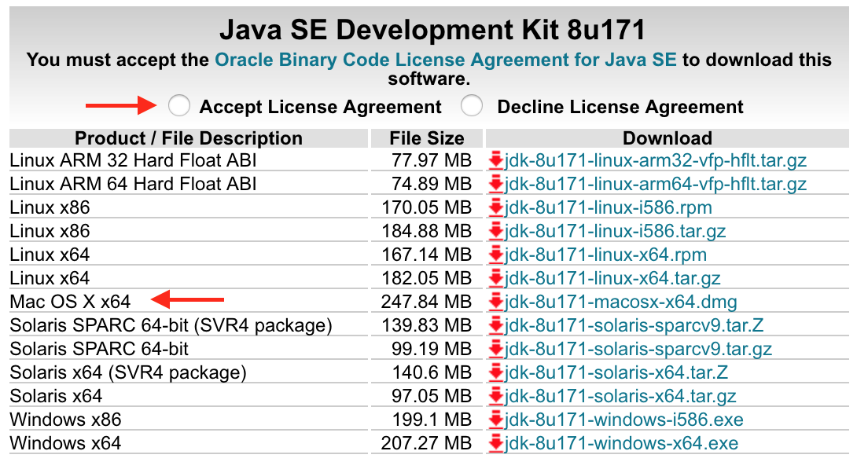Click download arrow icon for linux-i586.rpm
Image resolution: width=868 pixels, height=473 pixels.
[496, 207]
